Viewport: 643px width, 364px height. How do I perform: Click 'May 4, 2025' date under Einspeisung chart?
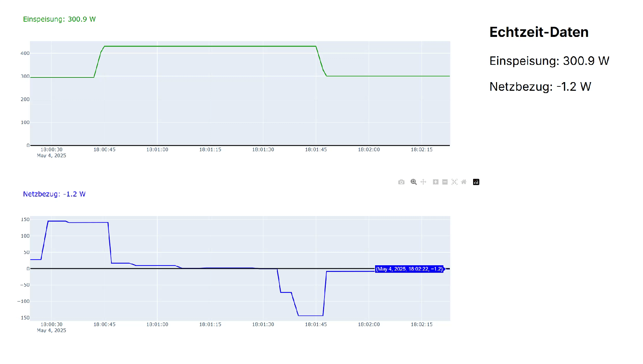52,156
